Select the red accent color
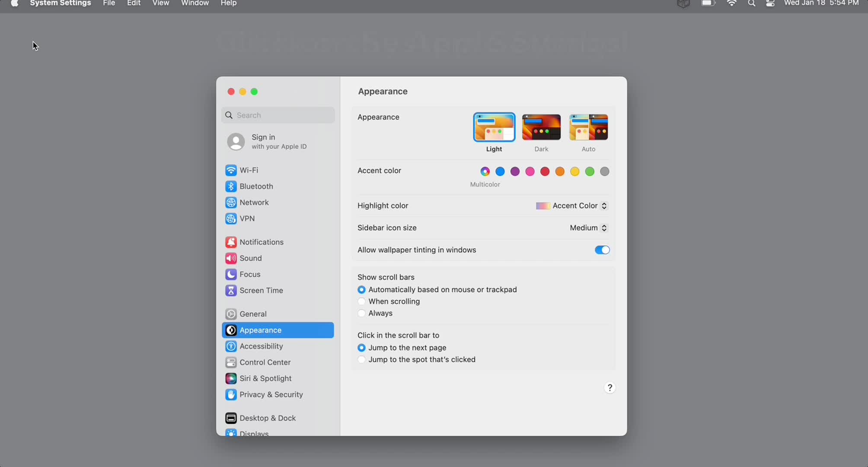Viewport: 868px width, 467px height. tap(545, 172)
